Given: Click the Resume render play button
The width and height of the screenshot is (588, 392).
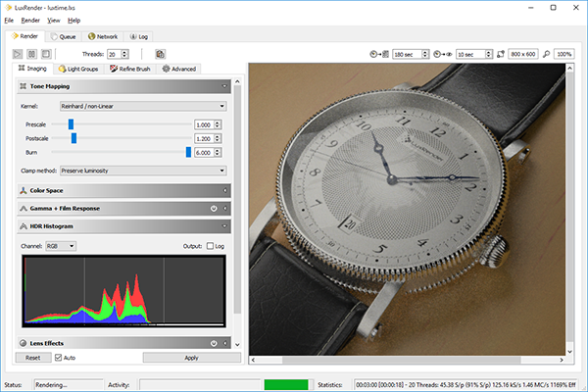Looking at the screenshot, I should coord(18,54).
